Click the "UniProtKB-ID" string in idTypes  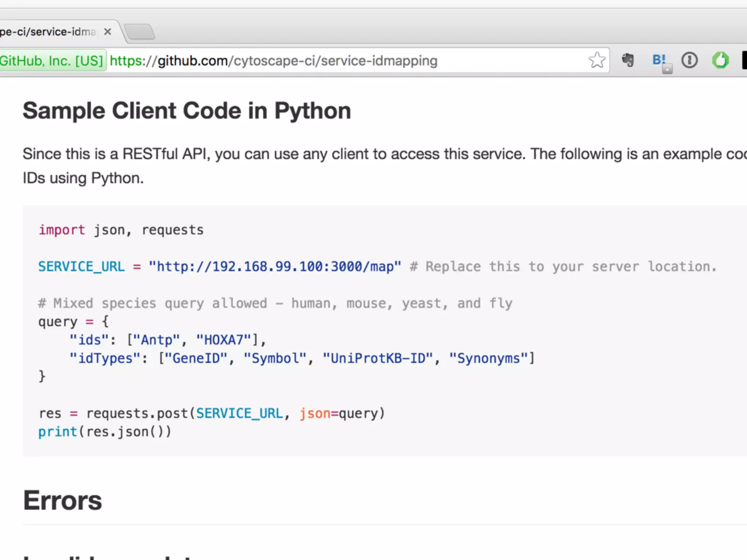[378, 358]
